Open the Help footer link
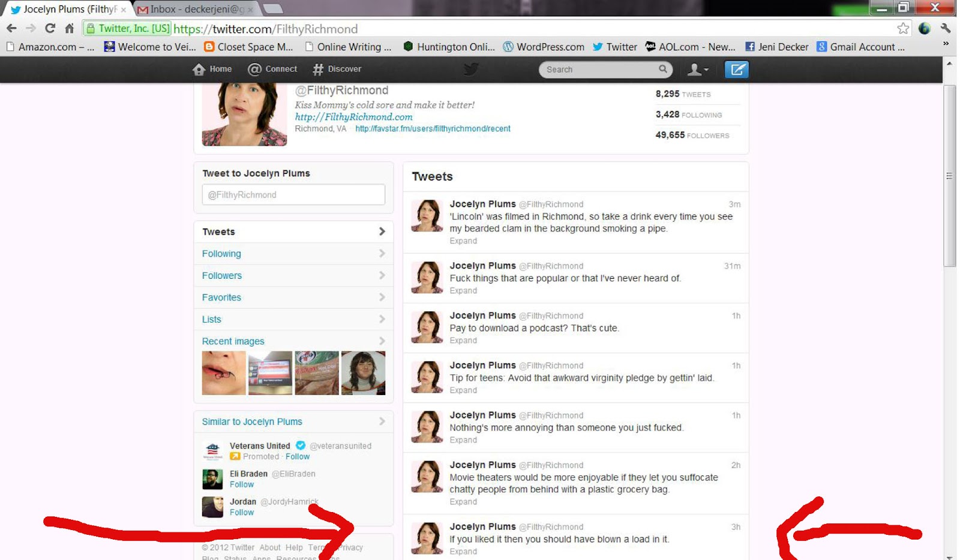The image size is (960, 560). 294,547
